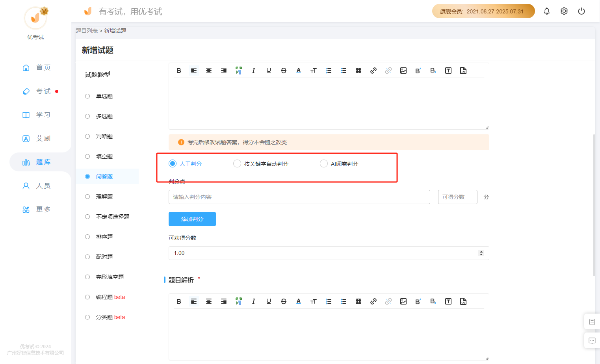Image resolution: width=600 pixels, height=364 pixels.
Task: Open settings gear in the header
Action: click(x=564, y=11)
